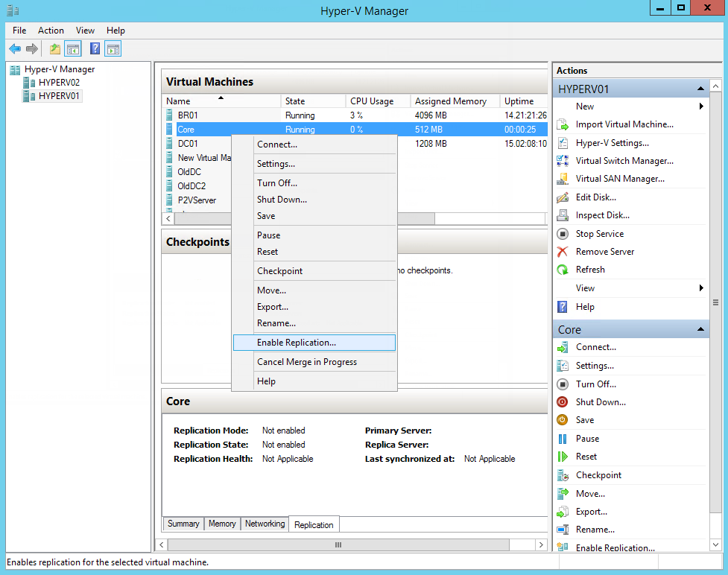Sort by Name column header

(222, 101)
